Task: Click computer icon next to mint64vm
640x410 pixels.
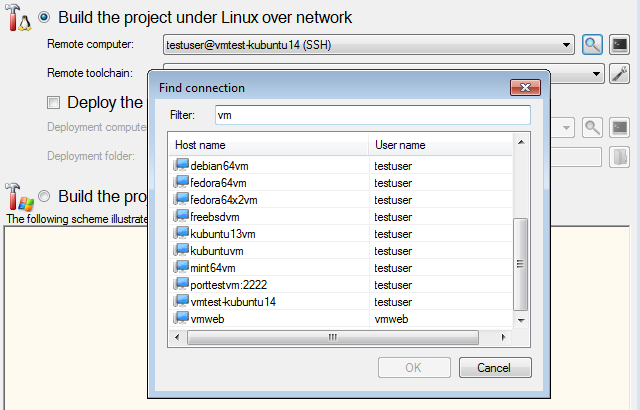Action: 181,267
